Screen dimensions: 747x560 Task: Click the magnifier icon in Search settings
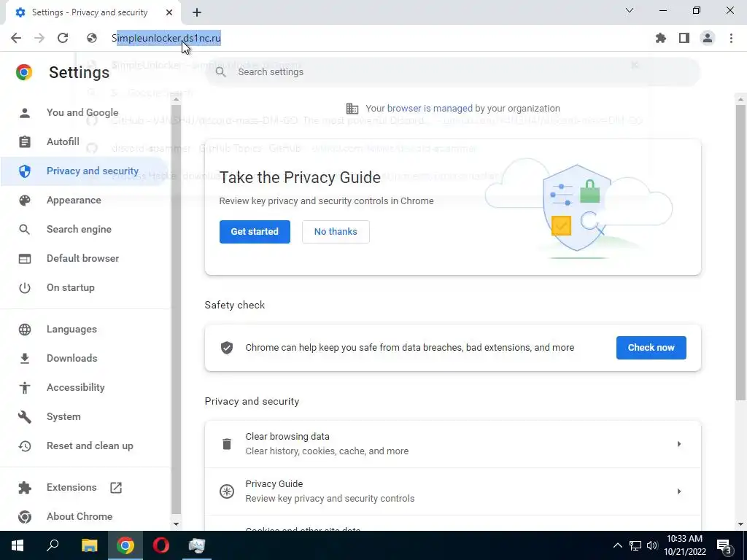(220, 72)
